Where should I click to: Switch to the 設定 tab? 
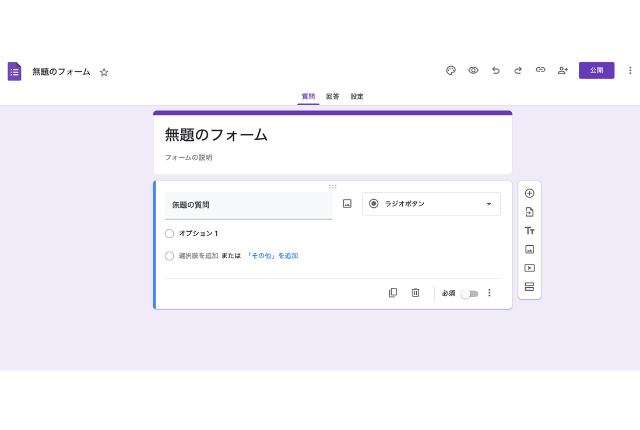(x=357, y=96)
